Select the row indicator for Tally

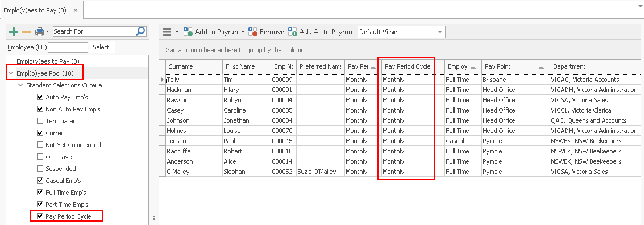coord(162,79)
